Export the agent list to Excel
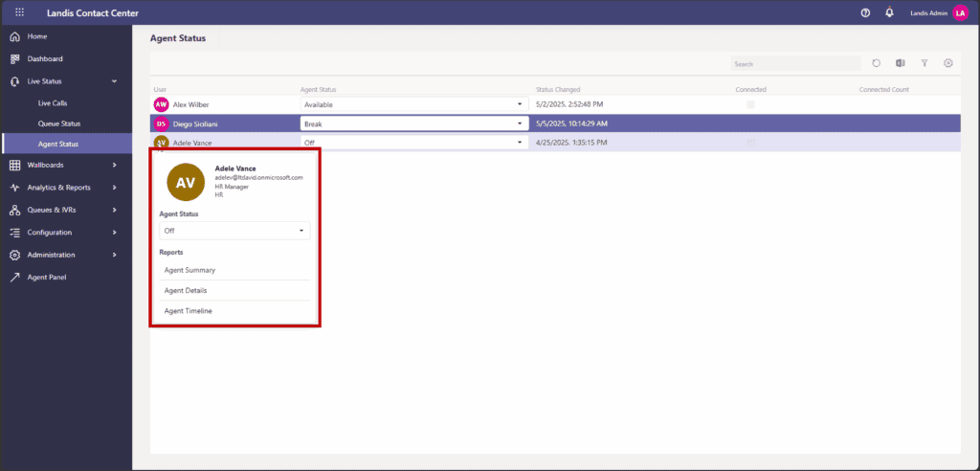This screenshot has height=471, width=980. point(901,63)
